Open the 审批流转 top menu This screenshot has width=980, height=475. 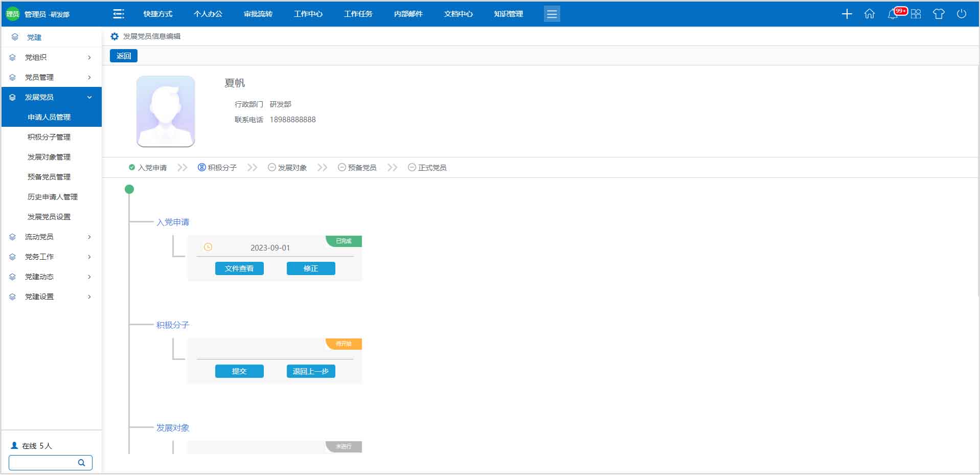click(258, 14)
